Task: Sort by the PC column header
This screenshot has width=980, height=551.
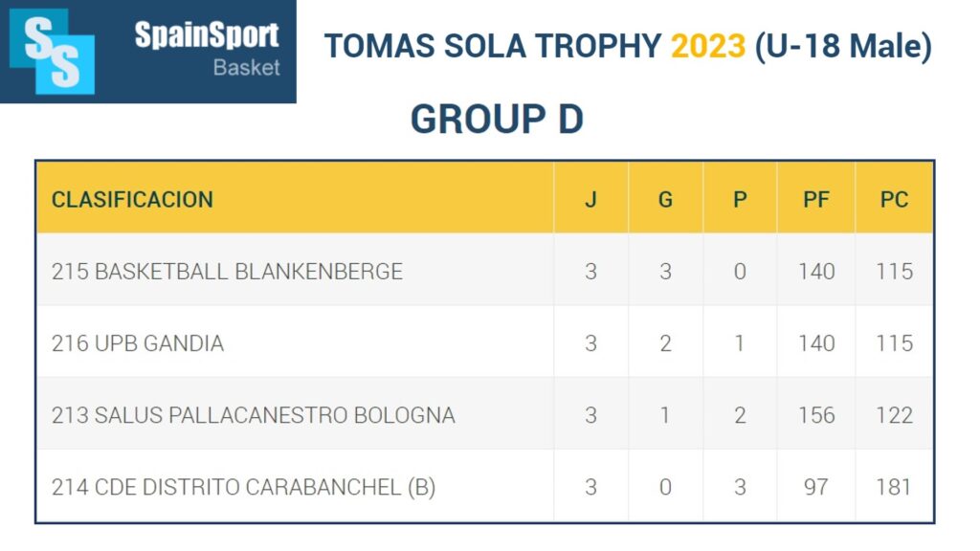Action: (x=894, y=200)
